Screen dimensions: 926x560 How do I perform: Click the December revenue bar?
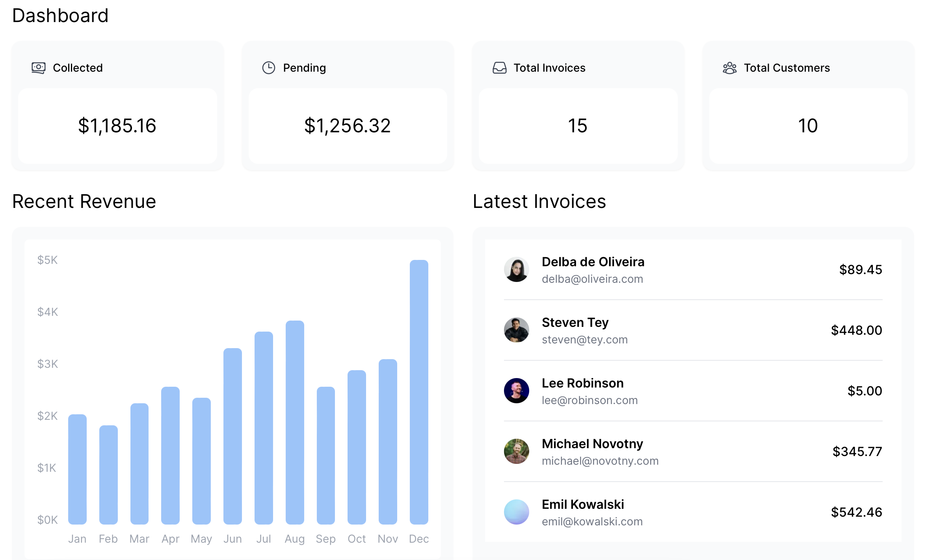418,392
